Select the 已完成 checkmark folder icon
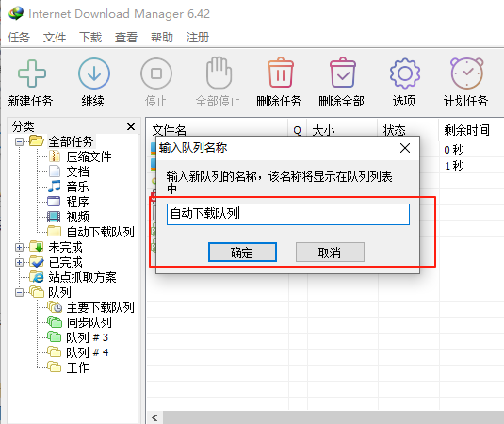This screenshot has width=504, height=424. point(37,261)
